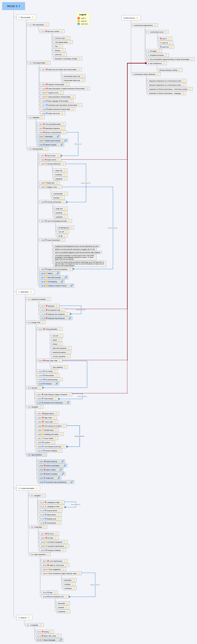Select the 3.3.4 Error Prevention (Legal, Financial, Data) topic

coord(61,573)
